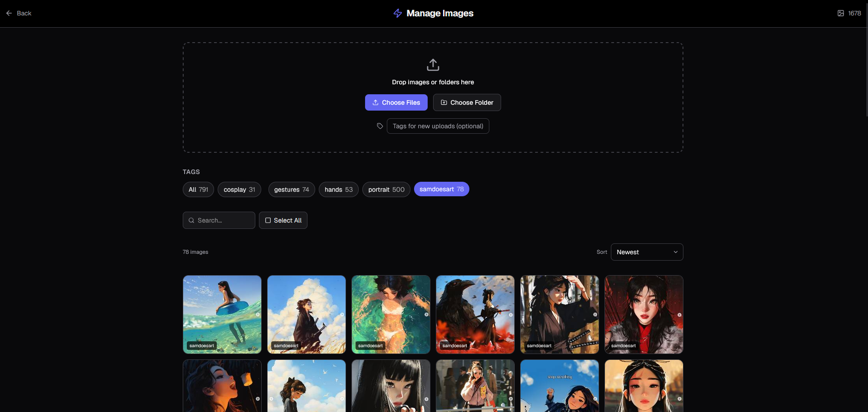Open the swim ring girl thumbnail
This screenshot has height=412, width=868.
pyautogui.click(x=222, y=315)
